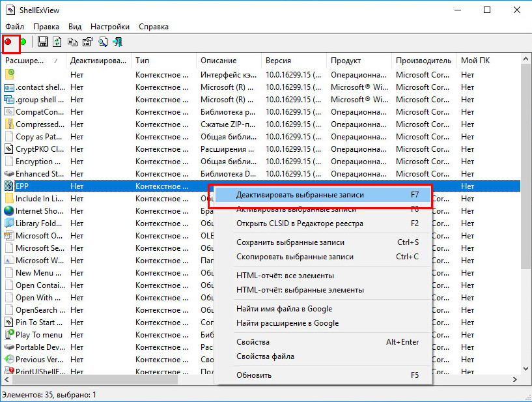
Task: Choose Найти имя файла в Google
Action: click(x=324, y=309)
